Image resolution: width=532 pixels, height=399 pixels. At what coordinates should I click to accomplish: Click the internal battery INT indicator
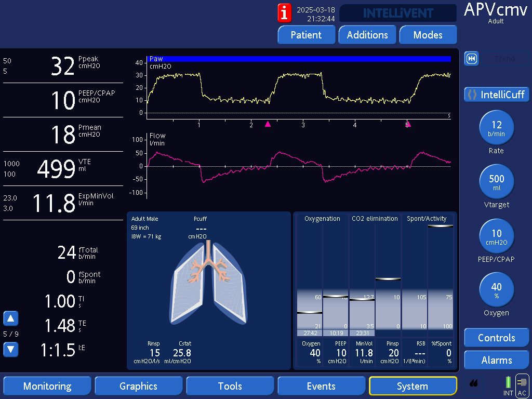coord(508,385)
